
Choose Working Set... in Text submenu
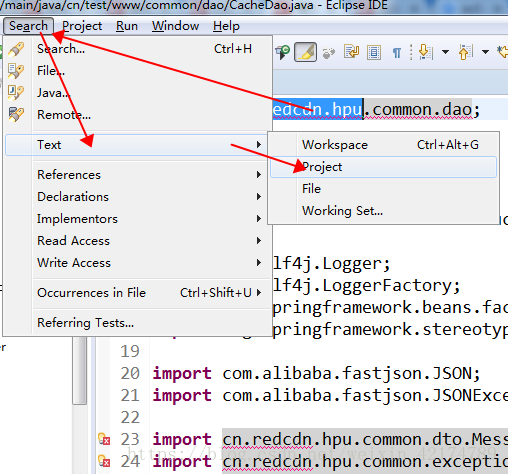[x=383, y=211]
